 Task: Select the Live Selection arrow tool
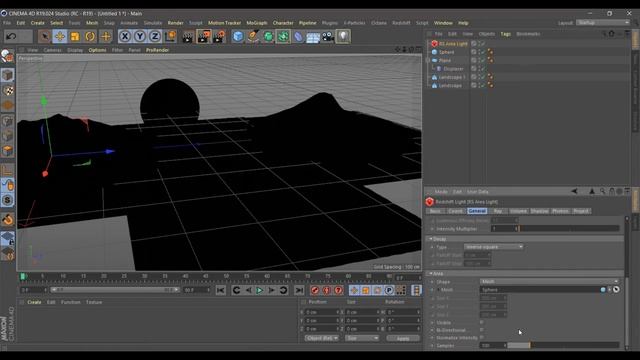44,37
